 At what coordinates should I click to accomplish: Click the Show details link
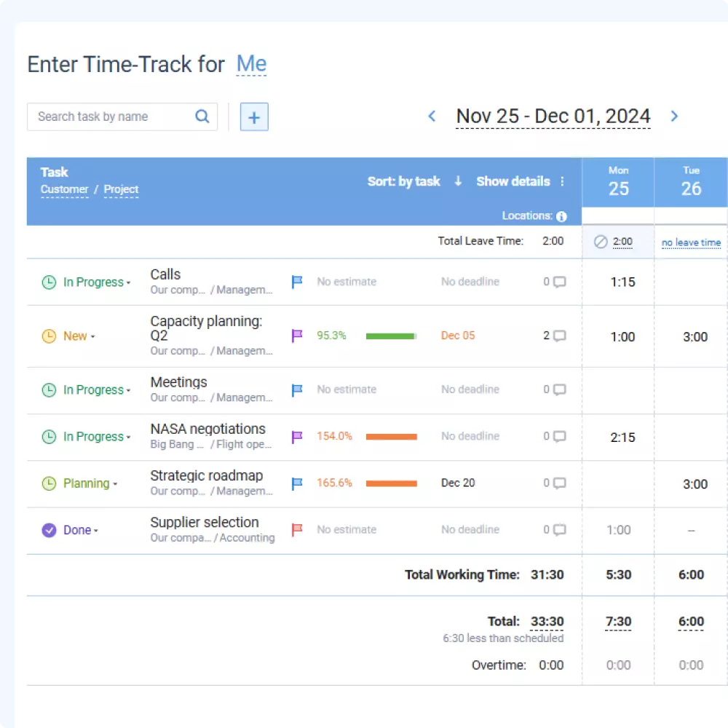[x=513, y=181]
